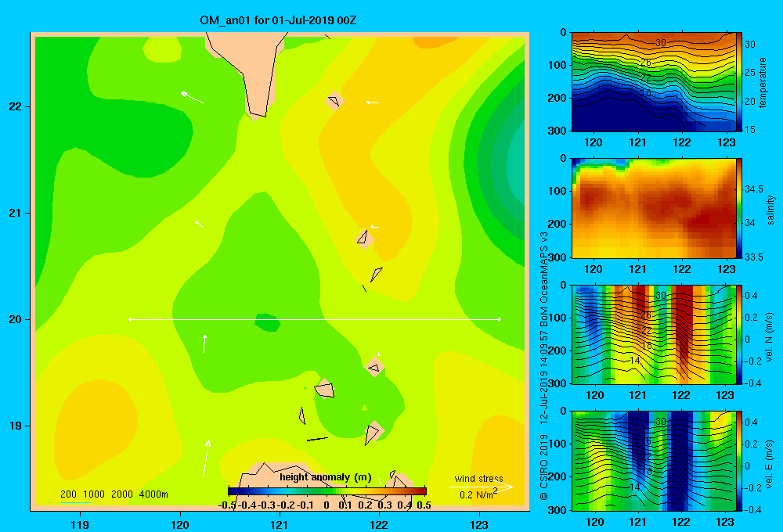Click the height anomaly color bar
Image resolution: width=783 pixels, height=532 pixels.
[x=327, y=491]
